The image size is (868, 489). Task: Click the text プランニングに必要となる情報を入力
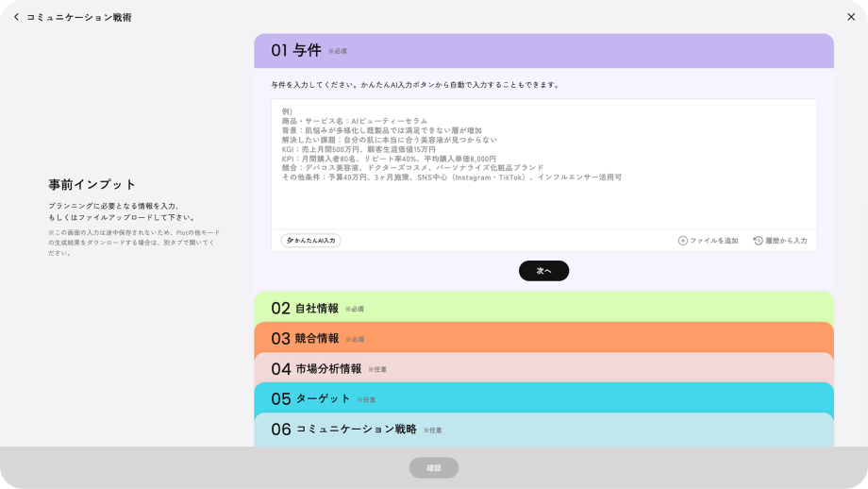click(x=113, y=206)
